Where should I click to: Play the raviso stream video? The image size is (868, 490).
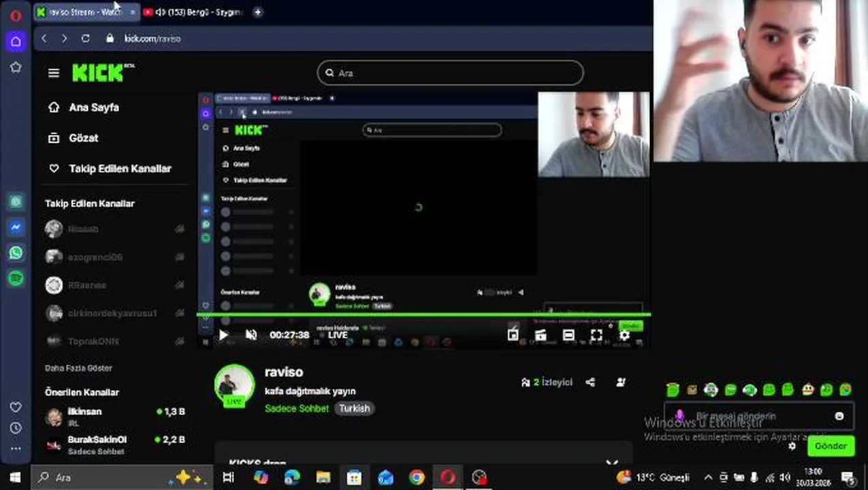tap(223, 335)
